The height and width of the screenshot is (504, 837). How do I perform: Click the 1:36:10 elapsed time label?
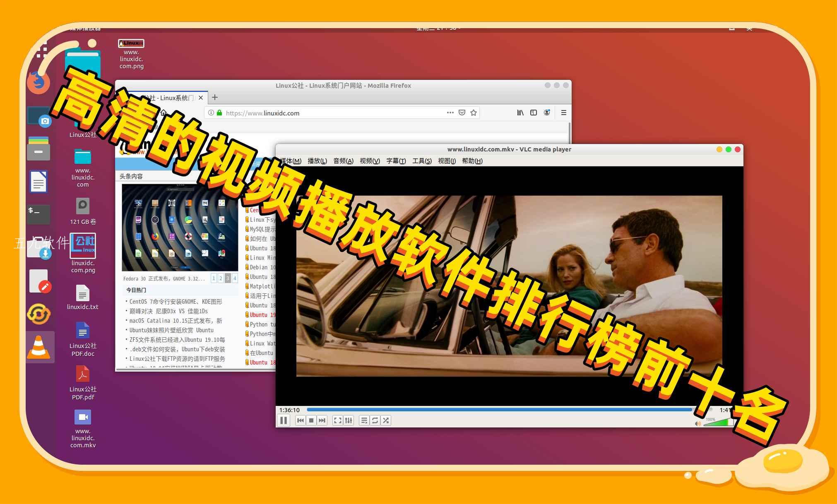[289, 410]
